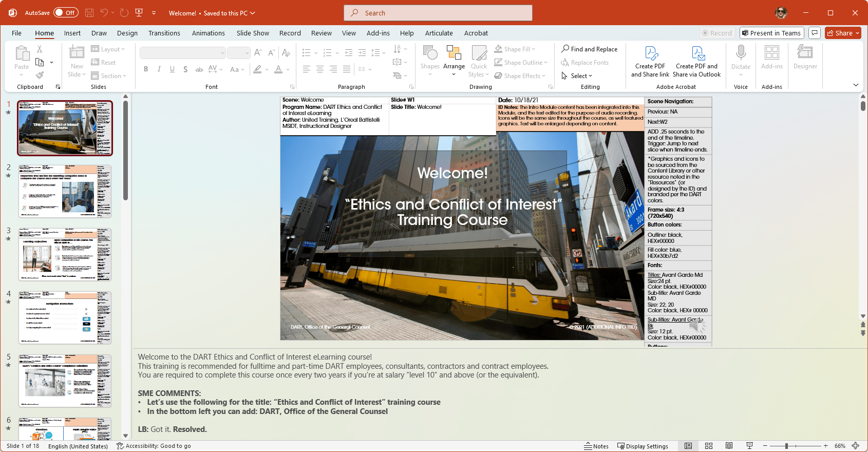Open the Designer pane
This screenshot has width=868, height=452.
805,57
